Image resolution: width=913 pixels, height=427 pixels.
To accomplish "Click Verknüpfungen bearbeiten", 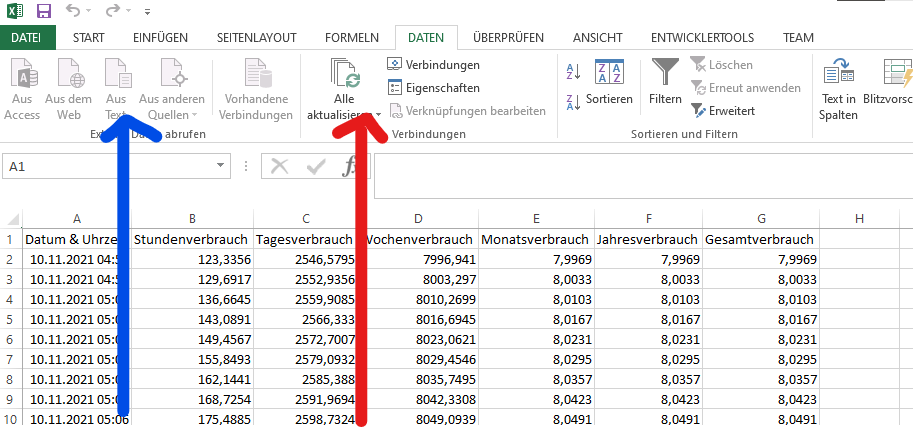I will coord(468,111).
